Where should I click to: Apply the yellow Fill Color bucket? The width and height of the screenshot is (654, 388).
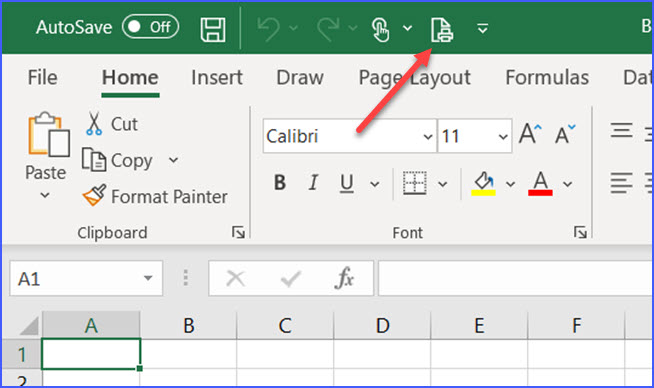(483, 184)
